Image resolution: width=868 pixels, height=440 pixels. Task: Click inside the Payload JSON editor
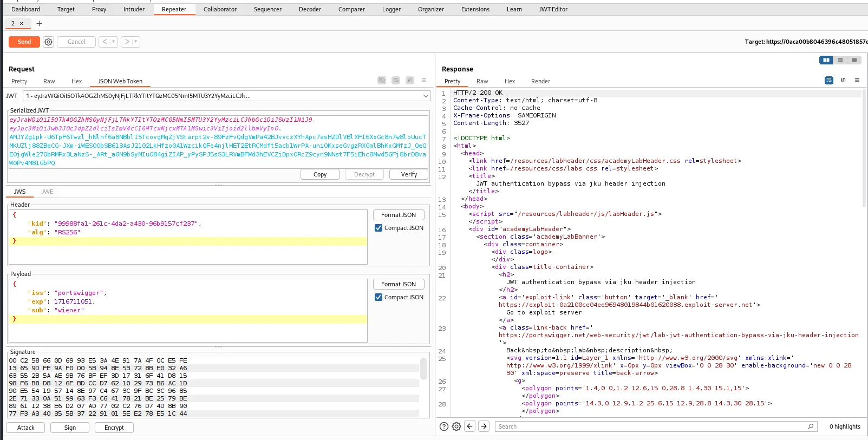click(188, 310)
